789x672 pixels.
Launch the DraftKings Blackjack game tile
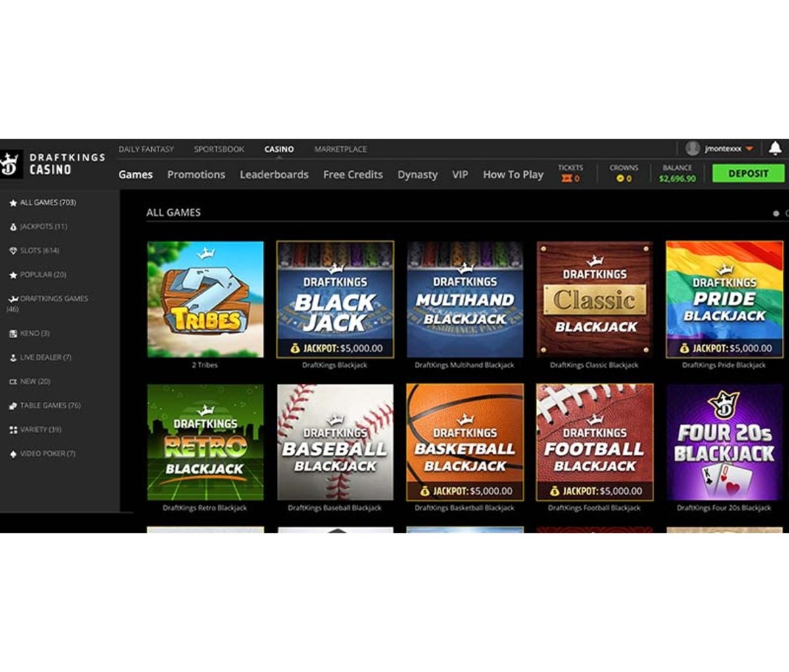[335, 299]
